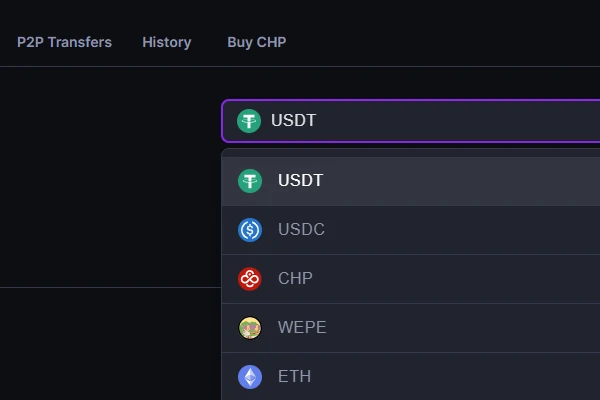Choose the ETH text option

(294, 377)
